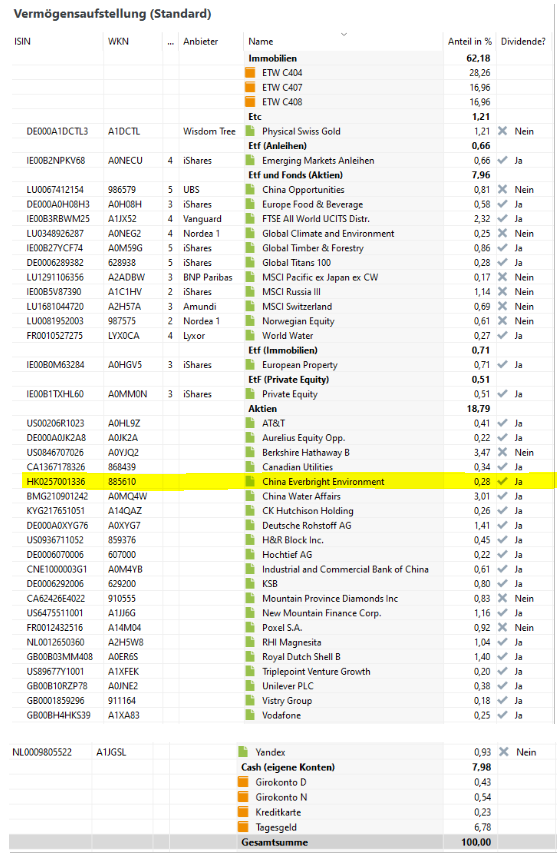
Task: Click the green icon of Yandex
Action: (243, 752)
